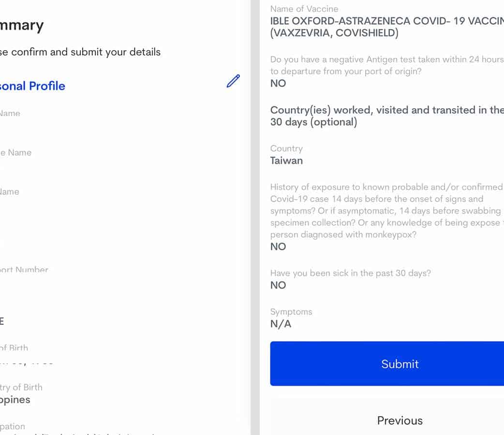Go back with the Previous button
This screenshot has width=504, height=435.
[x=400, y=420]
